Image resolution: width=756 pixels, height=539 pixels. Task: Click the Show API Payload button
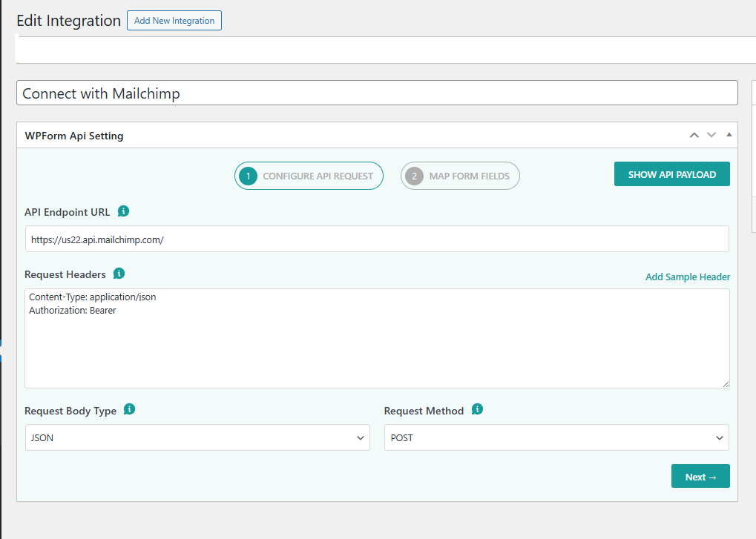(x=671, y=173)
